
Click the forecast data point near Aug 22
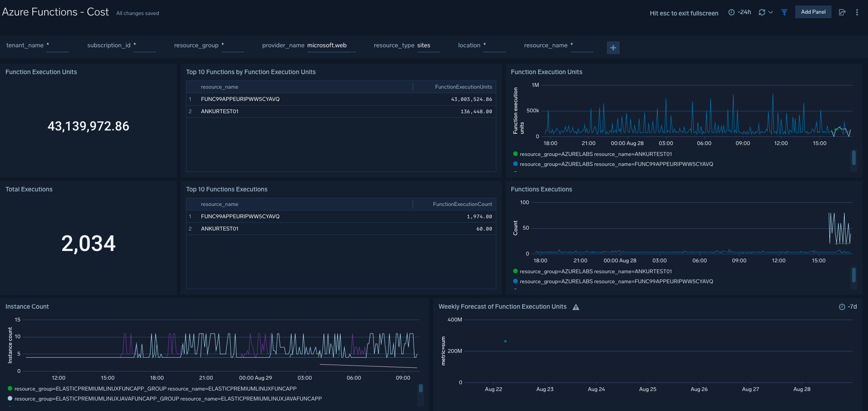click(505, 341)
